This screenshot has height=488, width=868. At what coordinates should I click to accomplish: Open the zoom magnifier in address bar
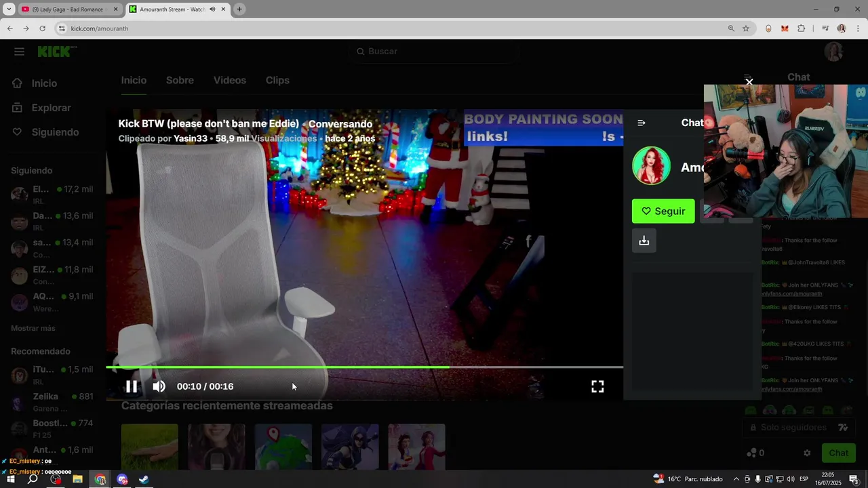coord(731,28)
